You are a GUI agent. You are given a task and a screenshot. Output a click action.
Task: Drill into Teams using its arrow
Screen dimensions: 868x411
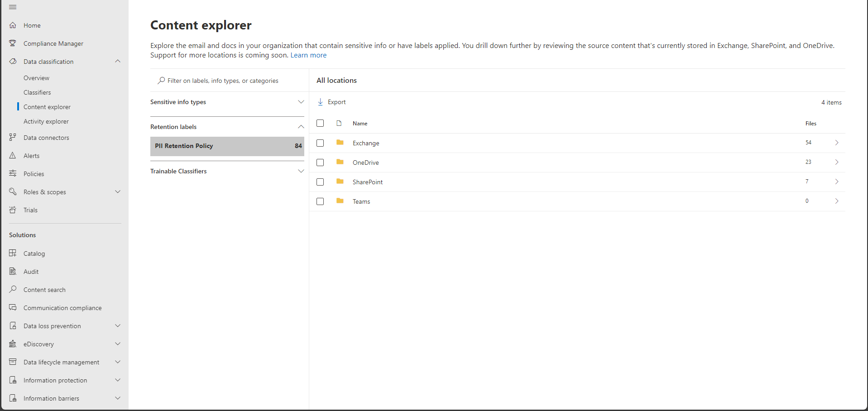(x=837, y=201)
